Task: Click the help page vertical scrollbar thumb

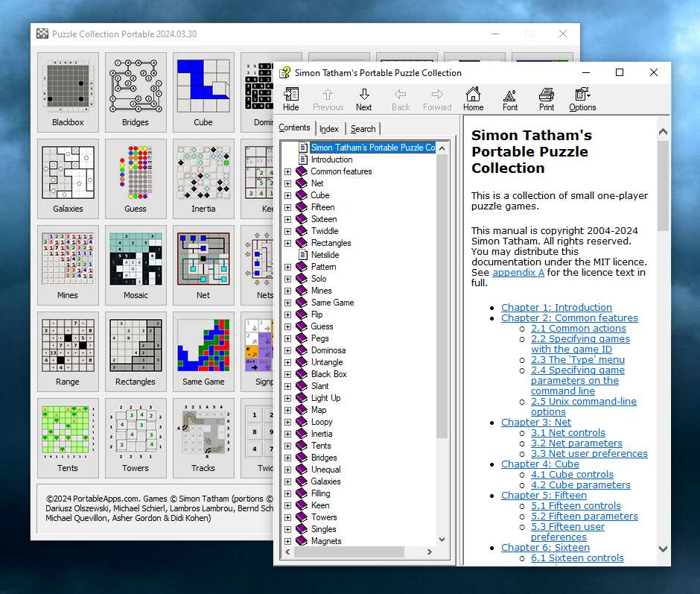Action: 663,186
